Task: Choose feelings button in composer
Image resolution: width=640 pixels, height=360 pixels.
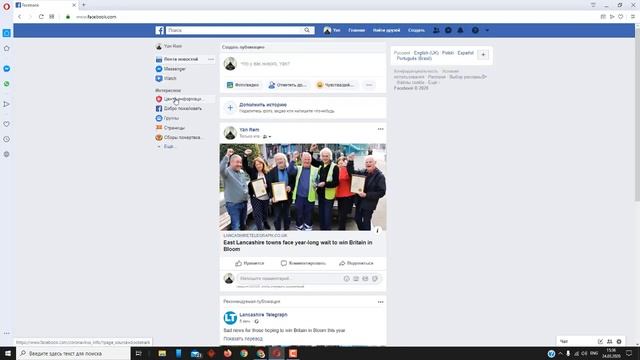Action: click(335, 85)
